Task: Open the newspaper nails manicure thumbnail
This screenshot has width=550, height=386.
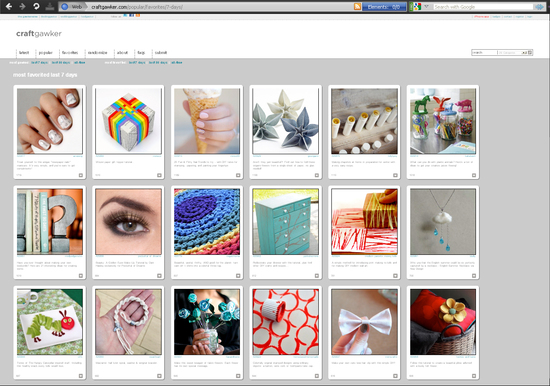Action: [x=50, y=121]
